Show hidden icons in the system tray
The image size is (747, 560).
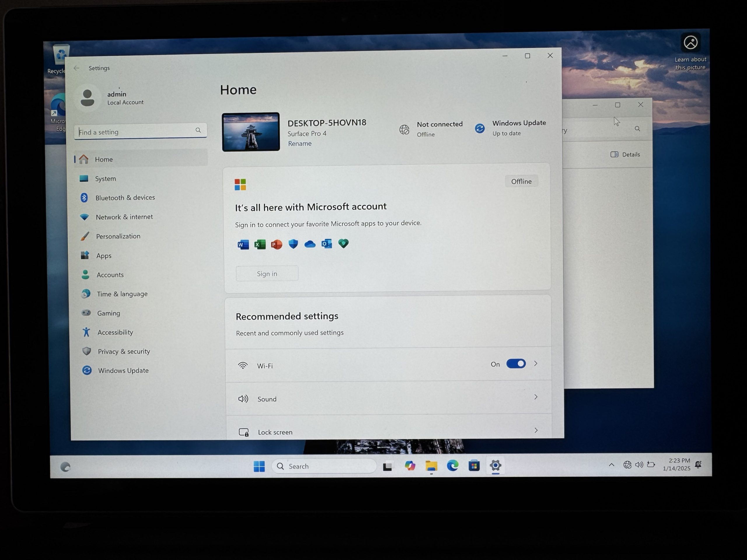[612, 465]
